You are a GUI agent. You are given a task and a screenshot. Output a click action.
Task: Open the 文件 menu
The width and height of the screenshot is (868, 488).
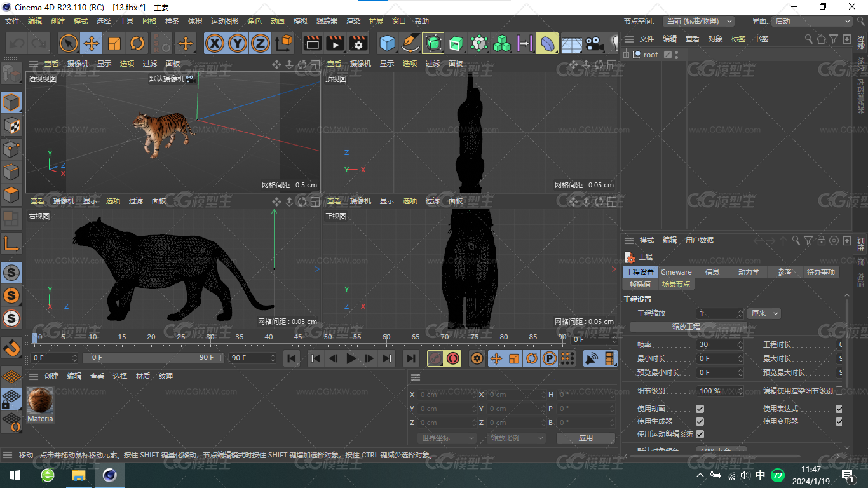click(12, 21)
